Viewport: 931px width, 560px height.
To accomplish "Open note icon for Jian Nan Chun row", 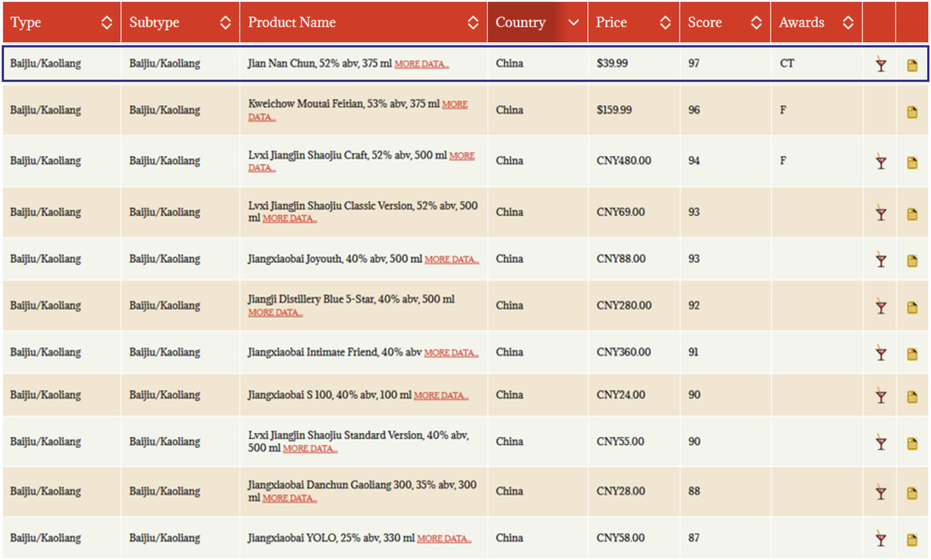I will tap(912, 65).
